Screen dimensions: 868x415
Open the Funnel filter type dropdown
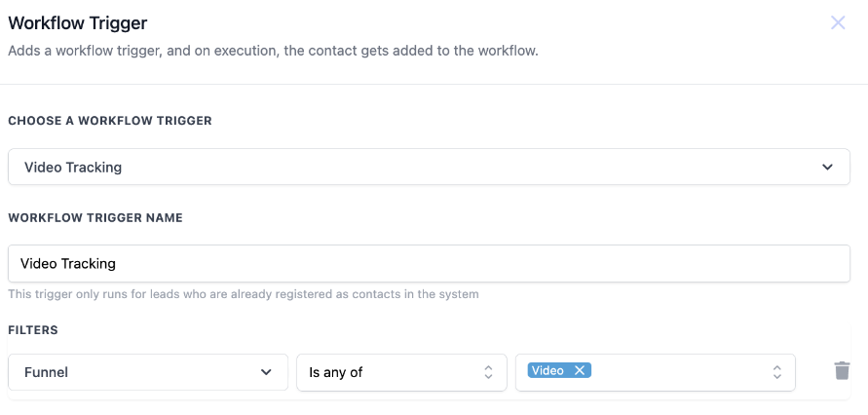coord(148,372)
